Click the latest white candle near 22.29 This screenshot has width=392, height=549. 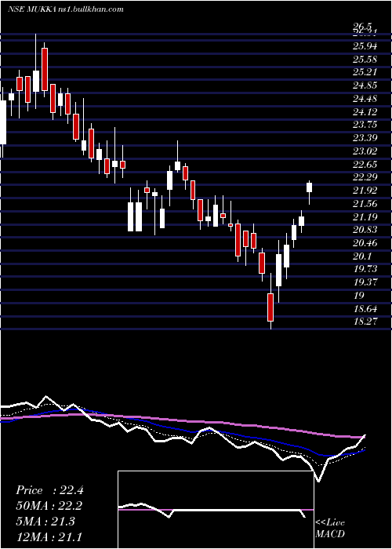point(310,187)
